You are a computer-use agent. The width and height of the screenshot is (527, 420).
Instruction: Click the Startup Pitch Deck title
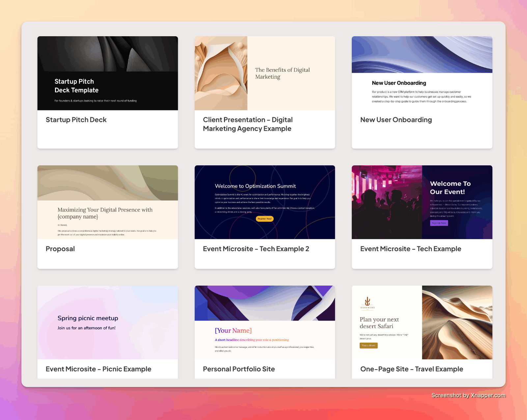[x=76, y=120]
